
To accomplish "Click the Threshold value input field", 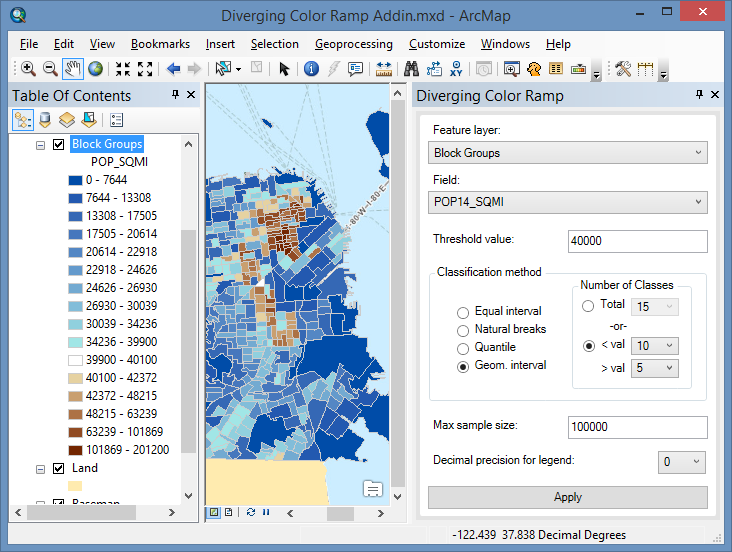I will [637, 241].
